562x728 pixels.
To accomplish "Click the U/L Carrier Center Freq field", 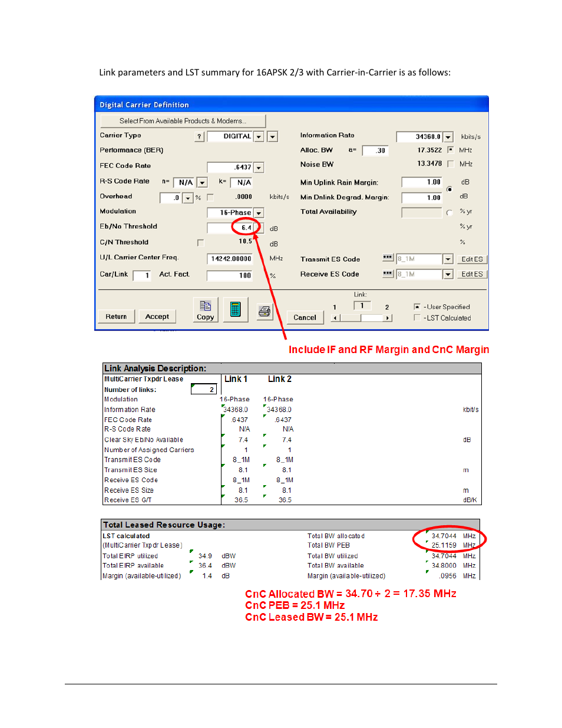I will [x=230, y=259].
